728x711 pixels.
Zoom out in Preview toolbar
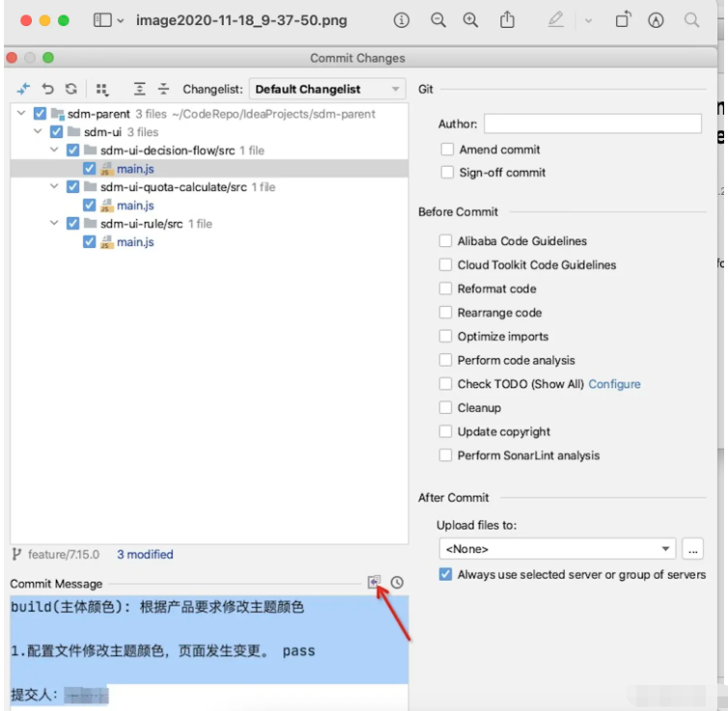[438, 20]
